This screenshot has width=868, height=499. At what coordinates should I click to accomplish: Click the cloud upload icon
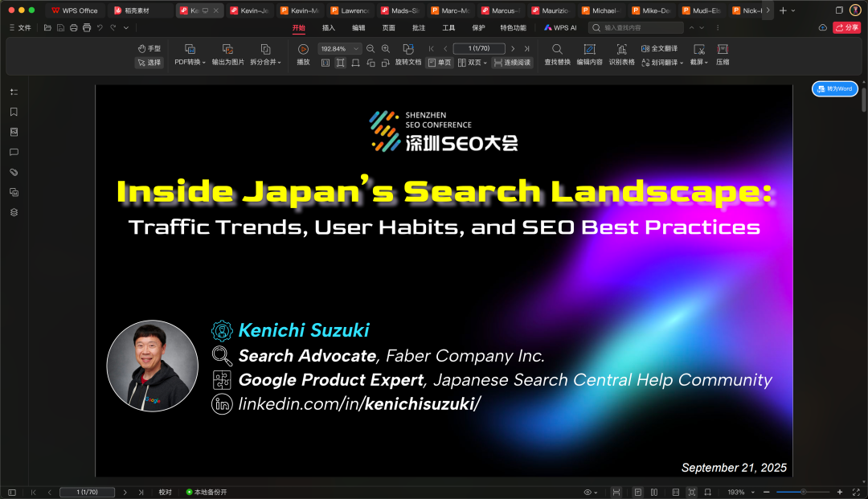point(823,27)
